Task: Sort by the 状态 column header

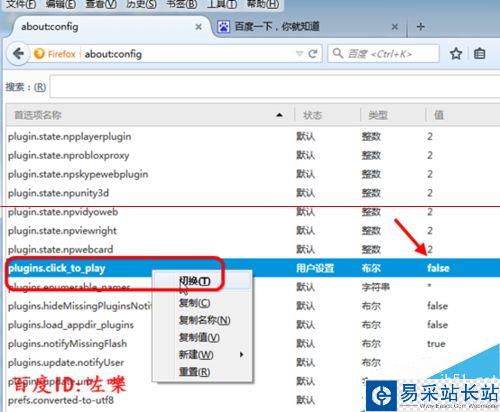Action: (327, 115)
